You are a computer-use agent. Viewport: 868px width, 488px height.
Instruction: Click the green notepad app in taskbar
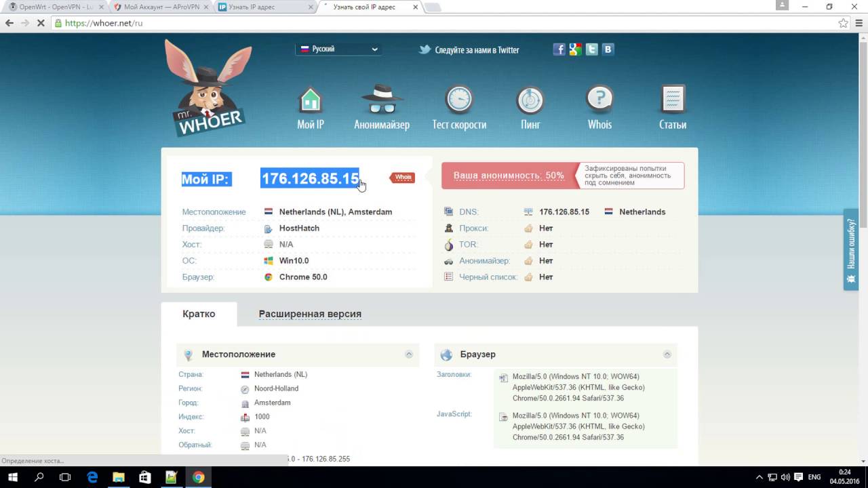click(172, 477)
